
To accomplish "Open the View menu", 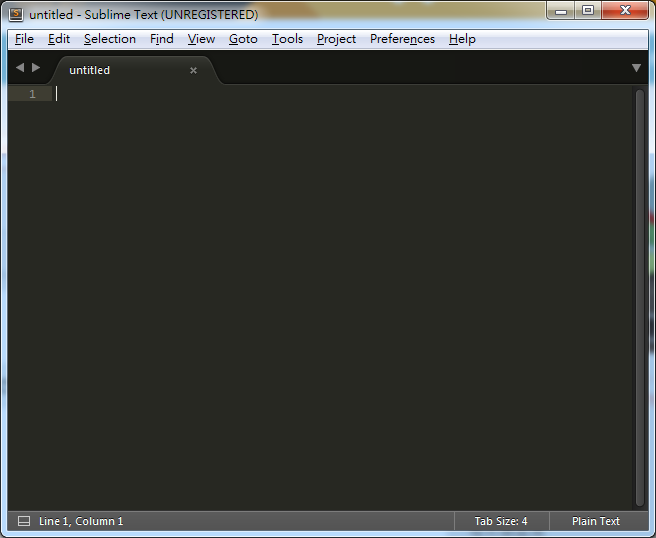I will coord(201,39).
